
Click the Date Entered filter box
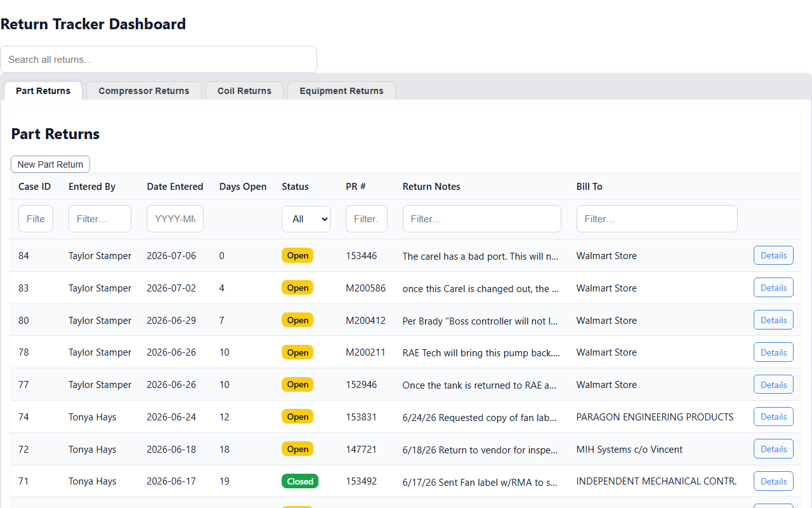click(x=175, y=219)
